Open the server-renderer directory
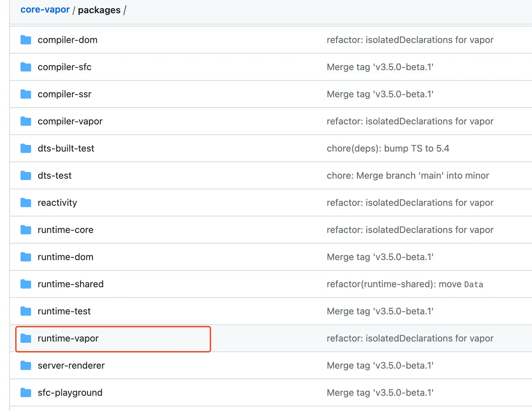 tap(71, 366)
